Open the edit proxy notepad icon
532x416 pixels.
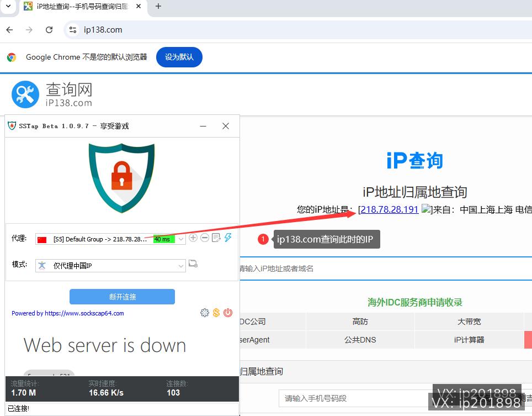216,238
